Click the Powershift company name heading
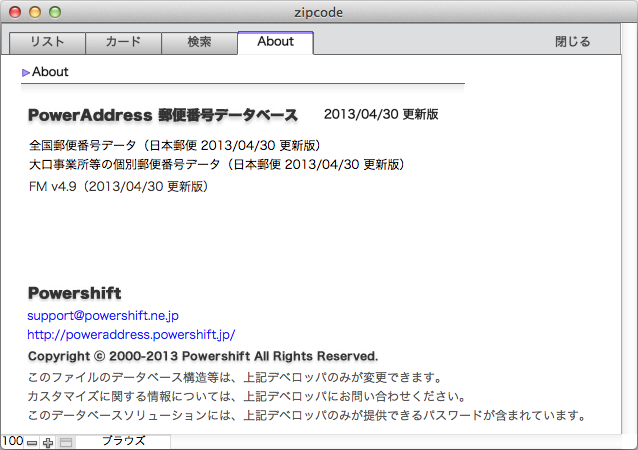The height and width of the screenshot is (450, 638). click(x=75, y=293)
